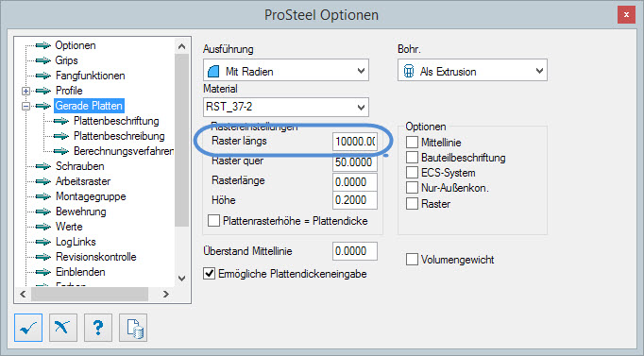Open Plattenbeschreibung sub-entry
Viewport: 644px width, 356px height.
[119, 136]
